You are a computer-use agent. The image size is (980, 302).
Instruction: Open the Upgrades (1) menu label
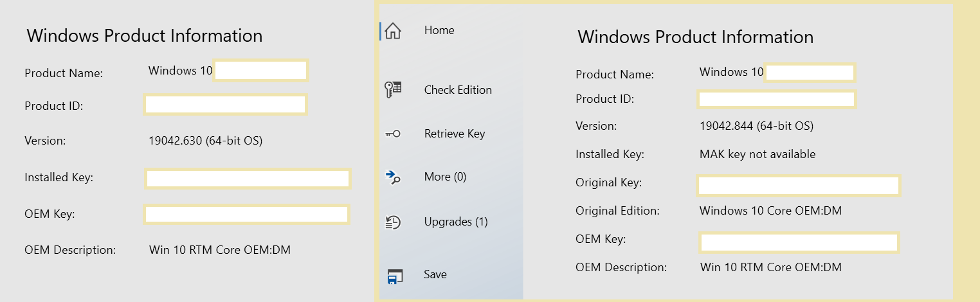click(456, 222)
